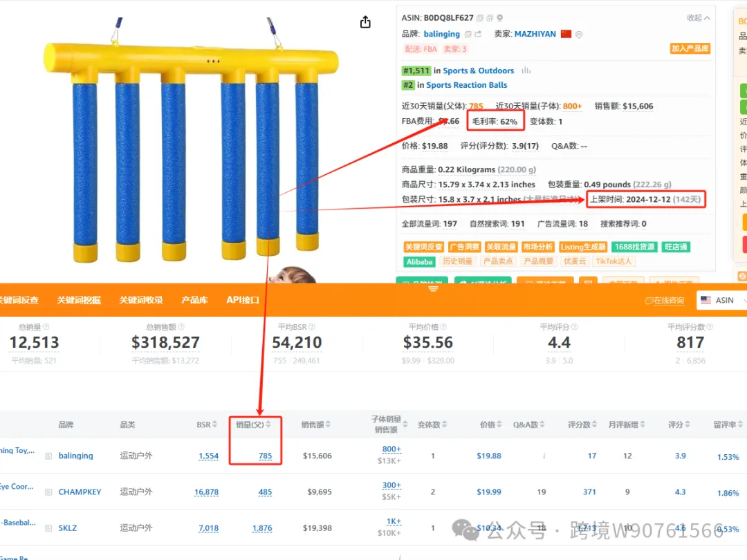The height and width of the screenshot is (560, 747).
Task: Open the Sports & Outdoors category link
Action: [479, 71]
